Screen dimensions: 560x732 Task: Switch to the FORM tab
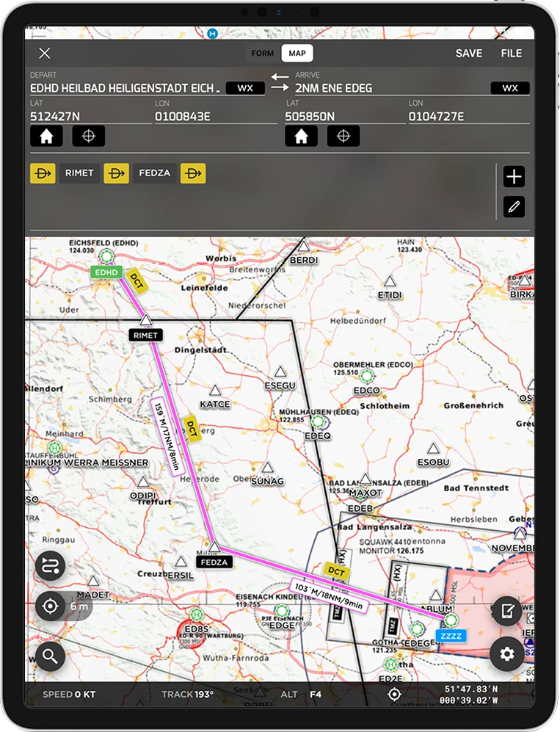click(x=263, y=53)
